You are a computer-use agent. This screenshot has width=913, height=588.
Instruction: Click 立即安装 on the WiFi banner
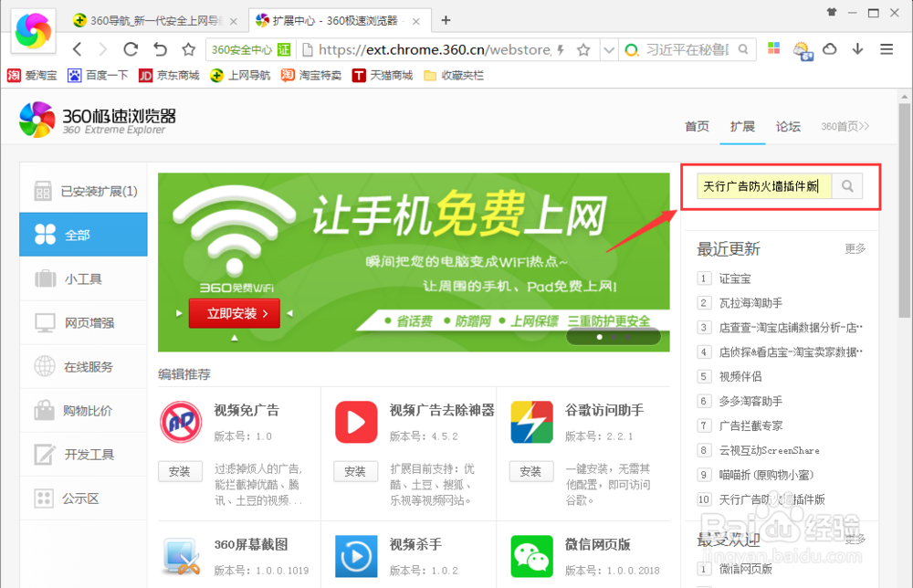(x=235, y=313)
